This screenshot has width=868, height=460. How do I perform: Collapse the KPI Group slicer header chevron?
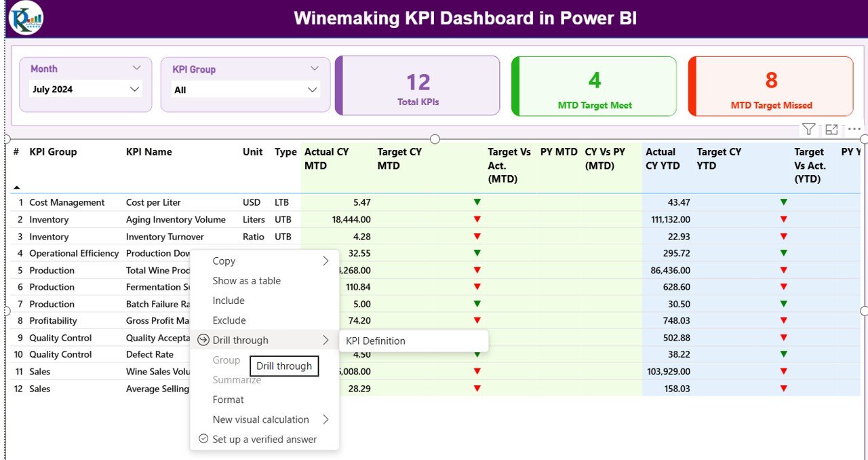click(x=314, y=69)
